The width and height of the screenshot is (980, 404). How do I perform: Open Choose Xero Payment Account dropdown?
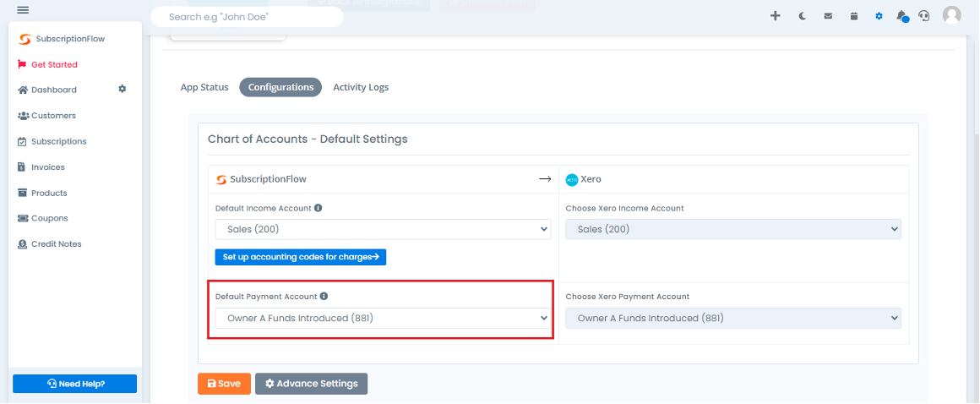click(733, 319)
